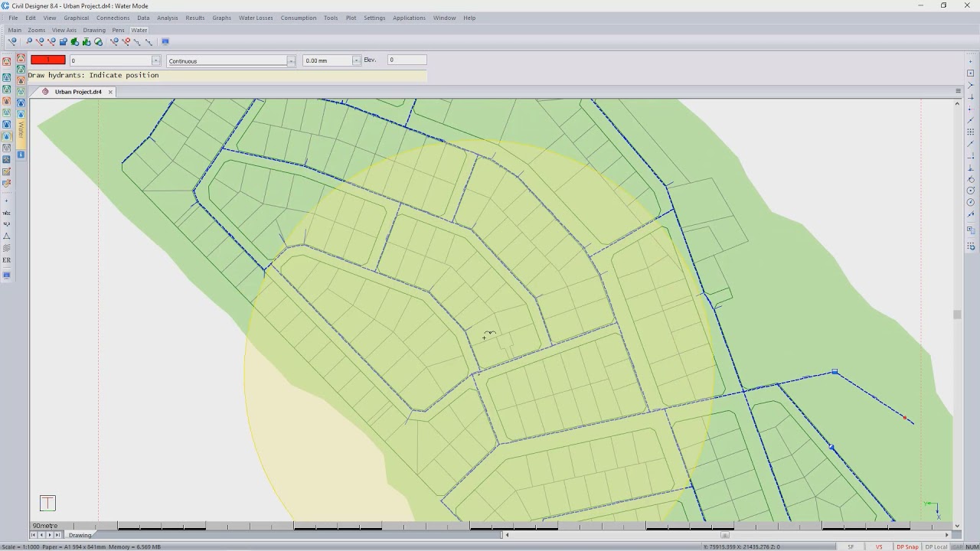
Task: Click the last pipe segment icon in Water toolbar
Action: tap(149, 42)
